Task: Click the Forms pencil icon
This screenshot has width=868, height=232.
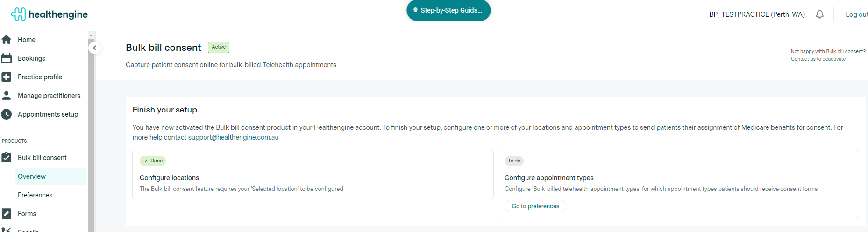Action: pos(7,214)
